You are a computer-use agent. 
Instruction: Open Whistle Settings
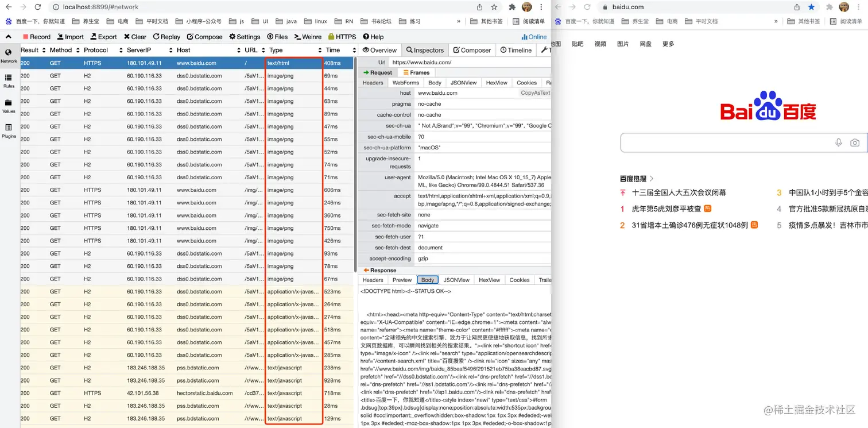point(245,37)
